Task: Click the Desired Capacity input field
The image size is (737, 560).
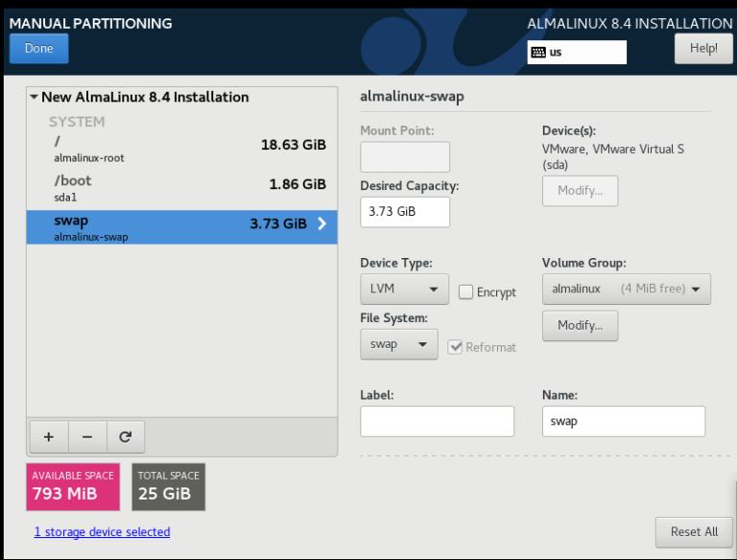Action: point(405,212)
